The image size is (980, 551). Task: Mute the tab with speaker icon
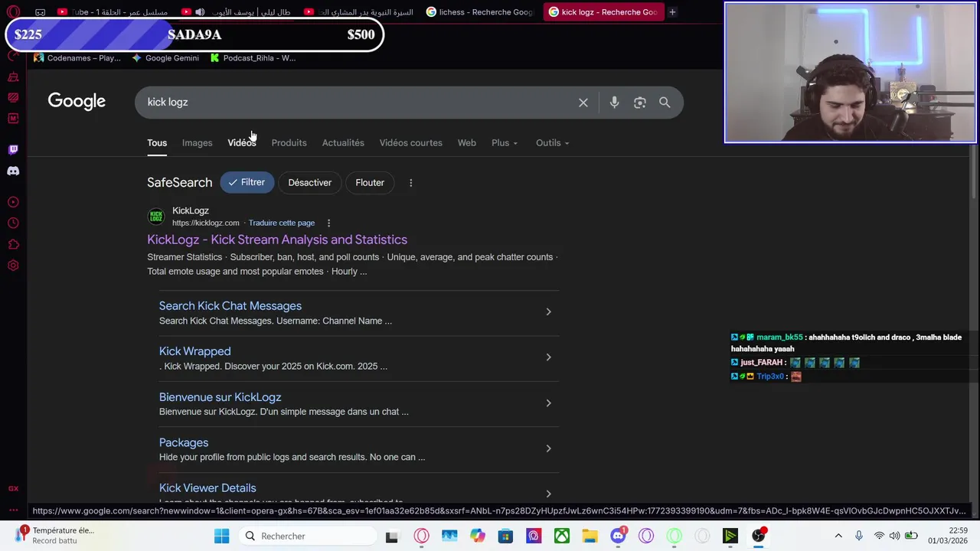[x=200, y=11]
